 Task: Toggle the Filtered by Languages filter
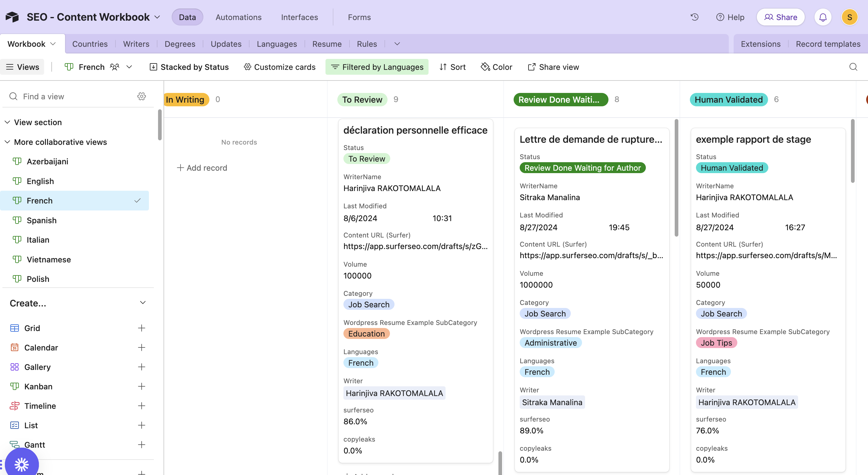tap(377, 67)
